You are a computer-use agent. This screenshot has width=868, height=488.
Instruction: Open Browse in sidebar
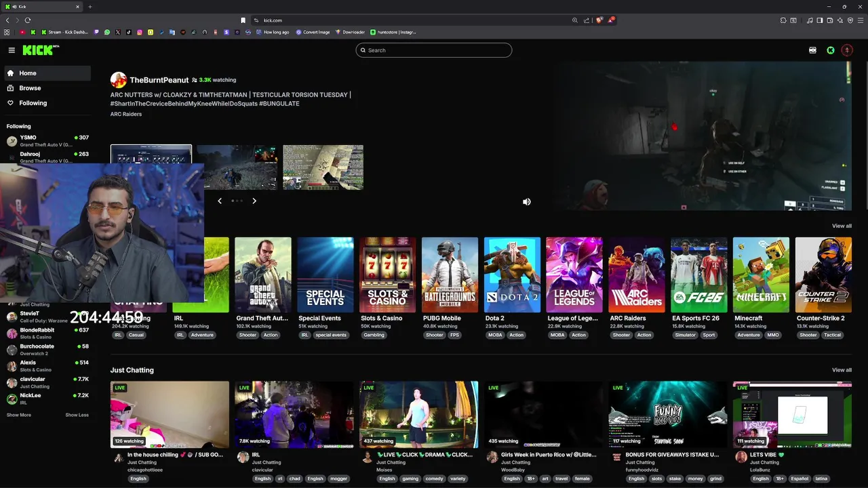[x=47, y=88]
